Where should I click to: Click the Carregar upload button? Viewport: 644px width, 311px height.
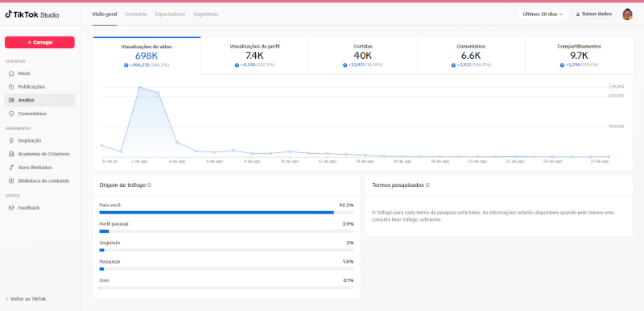pos(39,43)
